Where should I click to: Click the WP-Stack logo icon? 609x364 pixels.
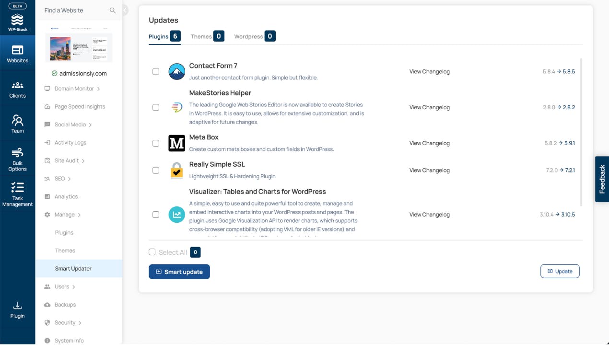point(17,20)
